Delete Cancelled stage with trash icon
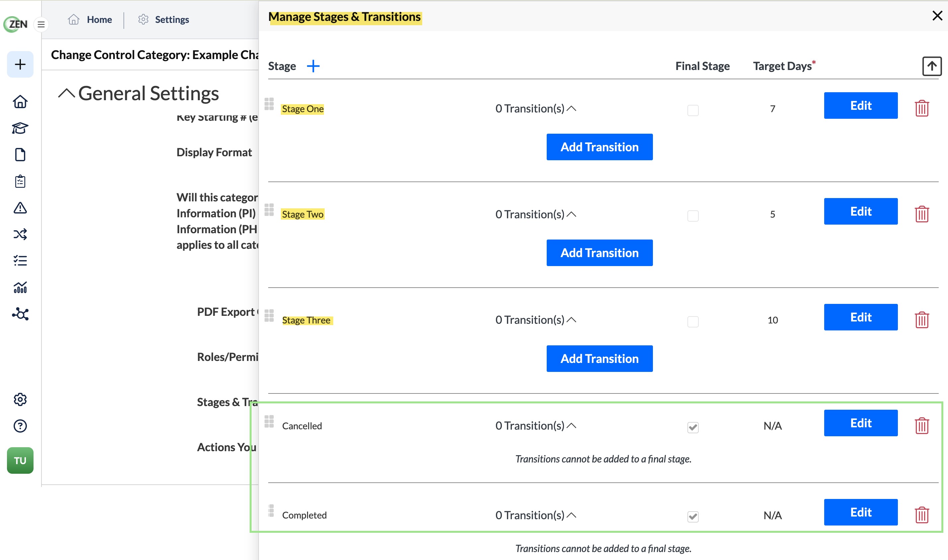This screenshot has height=560, width=948. [921, 426]
